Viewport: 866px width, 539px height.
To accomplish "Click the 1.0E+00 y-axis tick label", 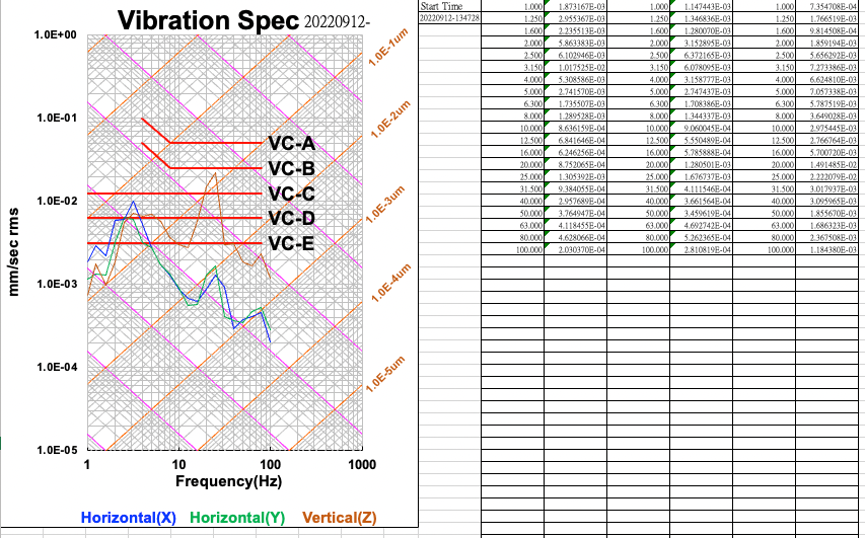I will pyautogui.click(x=55, y=35).
